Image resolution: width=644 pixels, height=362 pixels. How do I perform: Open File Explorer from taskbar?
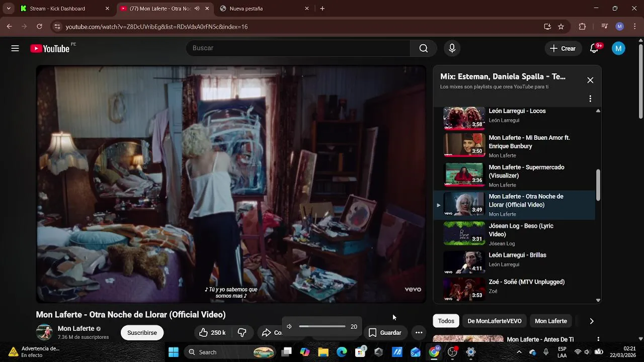pyautogui.click(x=323, y=352)
